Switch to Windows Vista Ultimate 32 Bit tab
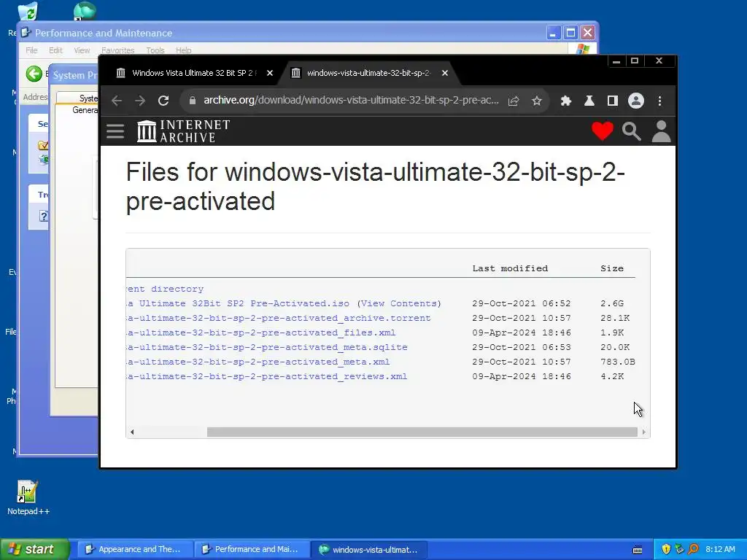The height and width of the screenshot is (560, 747). 192,73
